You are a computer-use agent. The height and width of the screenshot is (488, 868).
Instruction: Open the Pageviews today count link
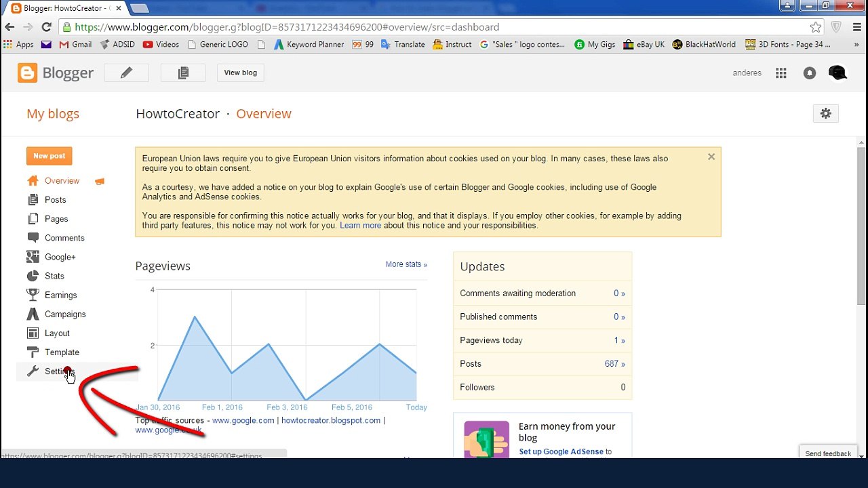[619, 340]
